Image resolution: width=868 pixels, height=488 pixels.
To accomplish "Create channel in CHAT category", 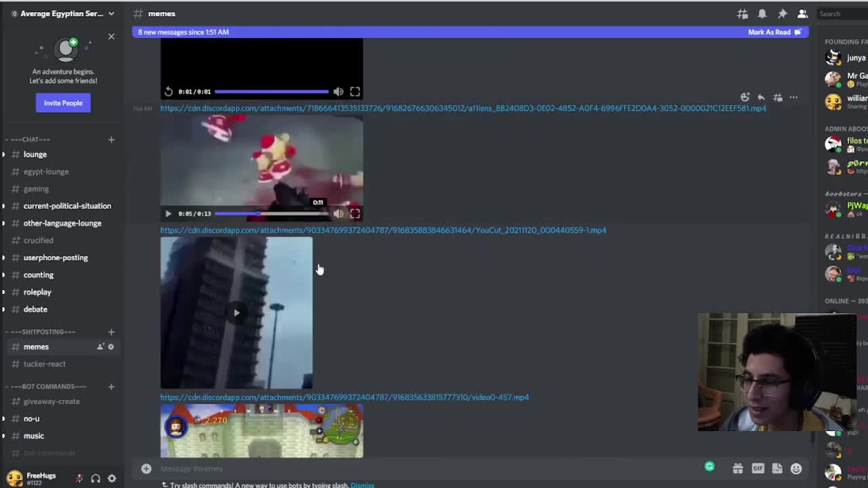I will (x=111, y=140).
